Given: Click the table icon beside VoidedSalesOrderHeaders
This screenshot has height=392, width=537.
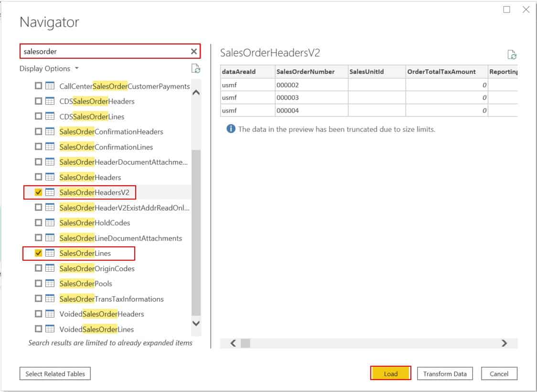Looking at the screenshot, I should tap(50, 314).
